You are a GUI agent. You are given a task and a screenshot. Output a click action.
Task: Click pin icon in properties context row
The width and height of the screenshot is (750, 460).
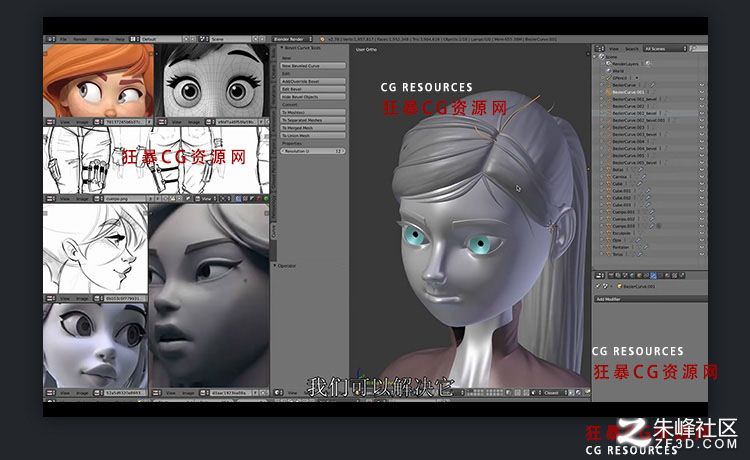click(597, 286)
